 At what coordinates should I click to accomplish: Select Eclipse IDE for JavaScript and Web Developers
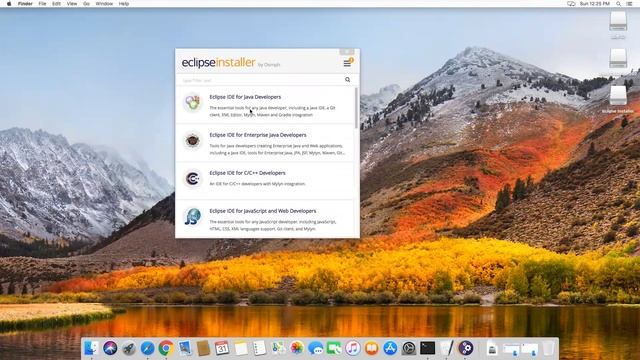pyautogui.click(x=262, y=211)
